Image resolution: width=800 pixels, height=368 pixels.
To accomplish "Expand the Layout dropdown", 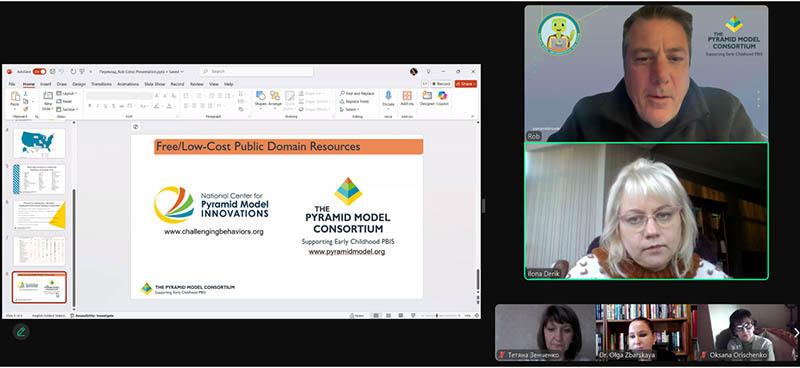I will click(x=67, y=93).
